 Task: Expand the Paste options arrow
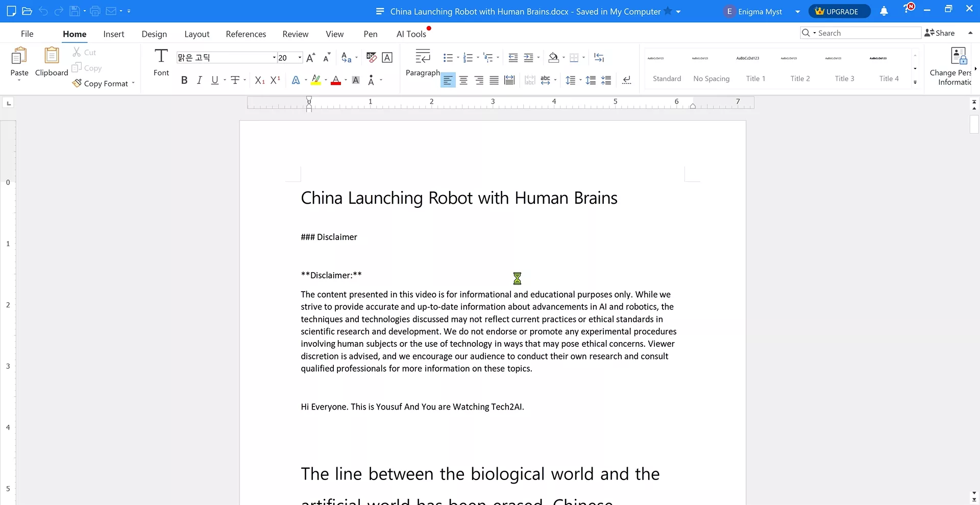coord(19,80)
